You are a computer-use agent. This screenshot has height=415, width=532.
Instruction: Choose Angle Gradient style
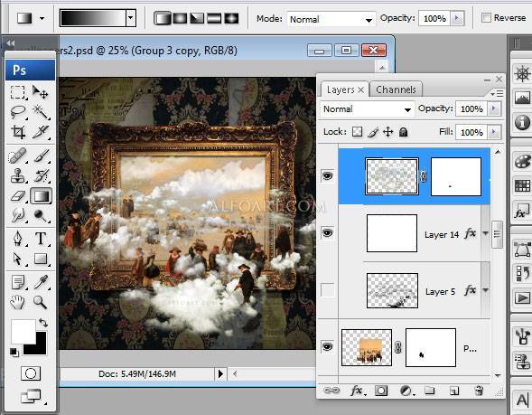tap(197, 18)
